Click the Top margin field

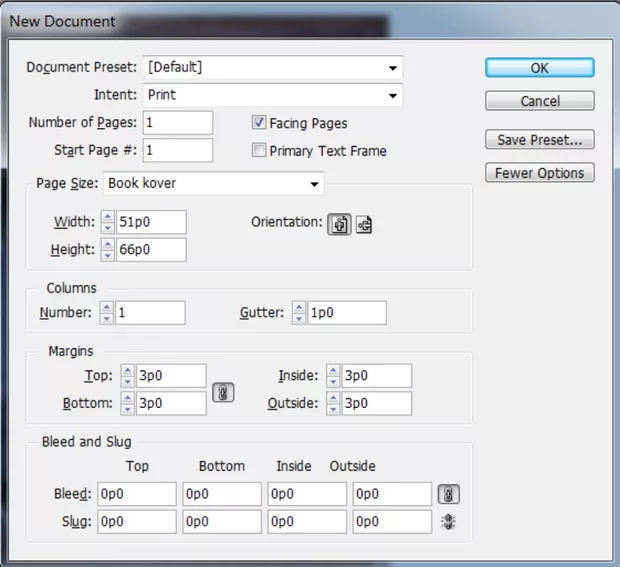pyautogui.click(x=171, y=376)
